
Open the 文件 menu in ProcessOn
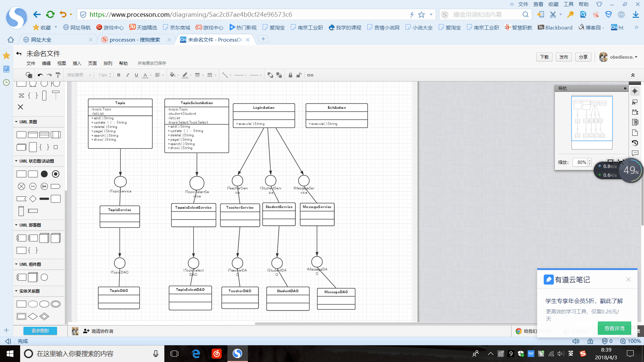point(31,63)
